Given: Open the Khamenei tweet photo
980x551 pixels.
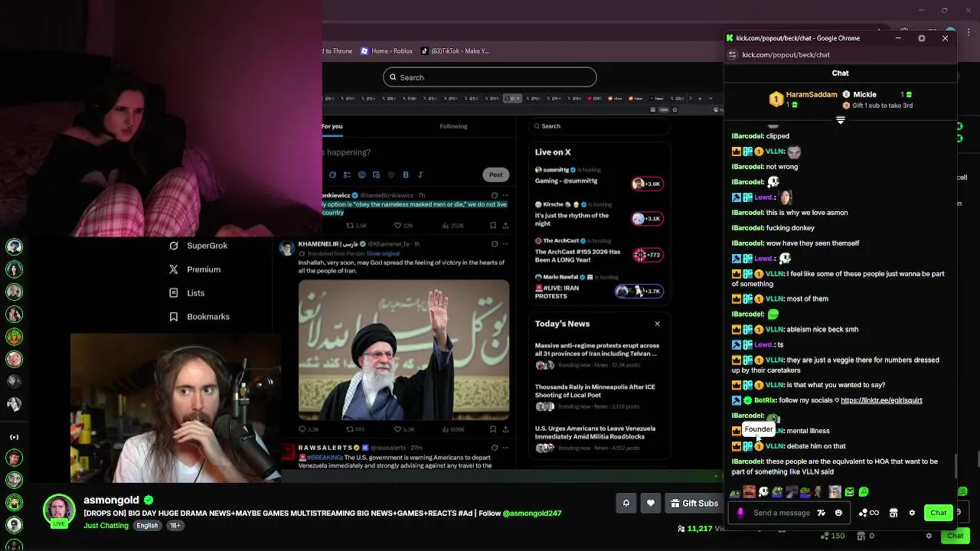Looking at the screenshot, I should (x=403, y=350).
